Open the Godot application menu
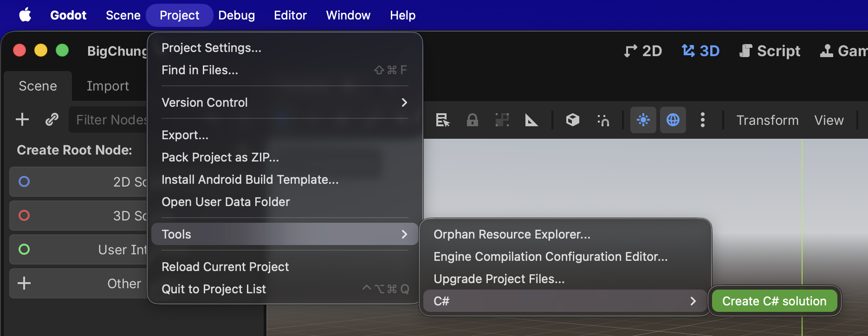This screenshot has height=336, width=868. click(x=68, y=15)
